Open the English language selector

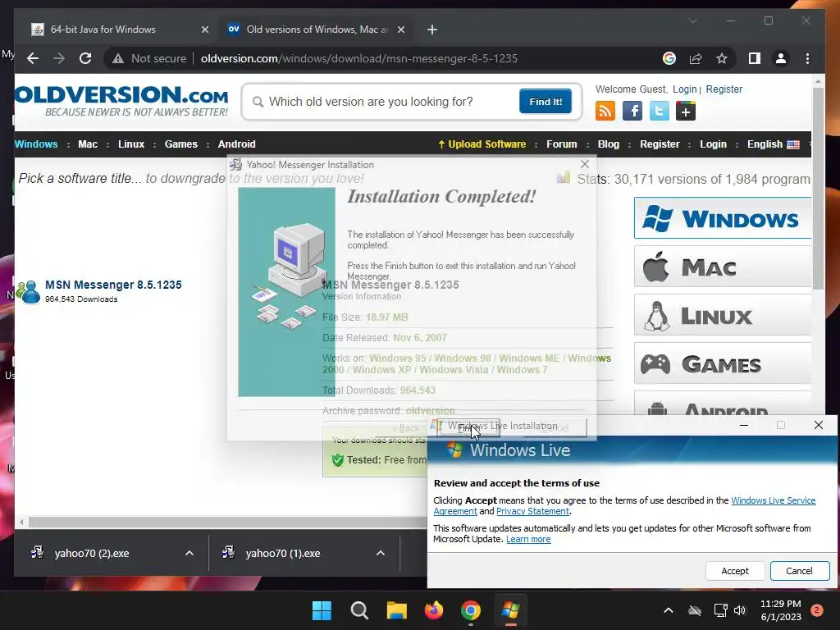(773, 144)
